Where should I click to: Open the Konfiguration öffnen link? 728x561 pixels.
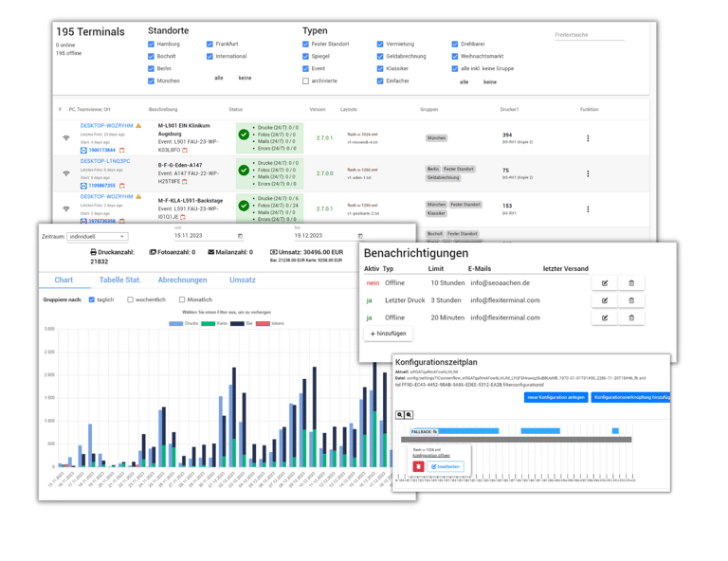pyautogui.click(x=431, y=455)
